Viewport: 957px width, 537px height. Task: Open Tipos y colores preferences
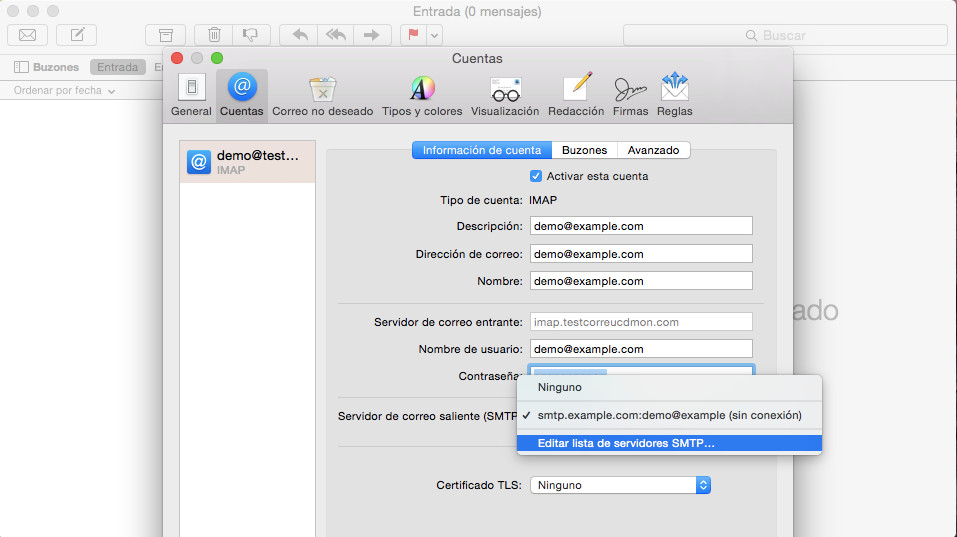point(422,95)
